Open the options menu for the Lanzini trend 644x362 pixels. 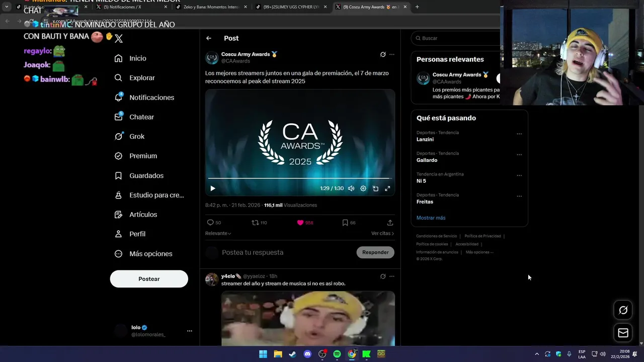[519, 134]
